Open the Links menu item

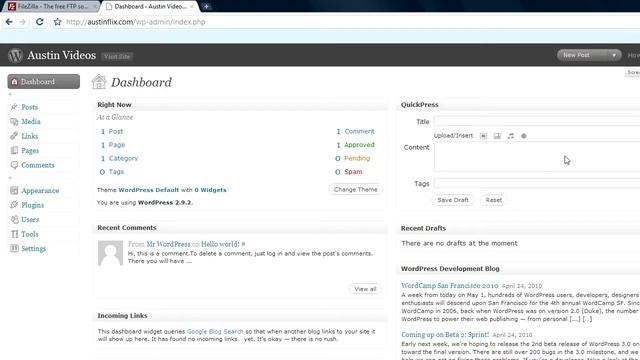pos(29,136)
